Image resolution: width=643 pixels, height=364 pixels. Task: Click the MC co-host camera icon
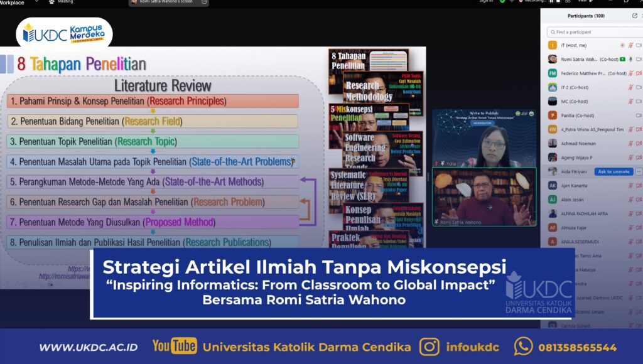point(639,101)
